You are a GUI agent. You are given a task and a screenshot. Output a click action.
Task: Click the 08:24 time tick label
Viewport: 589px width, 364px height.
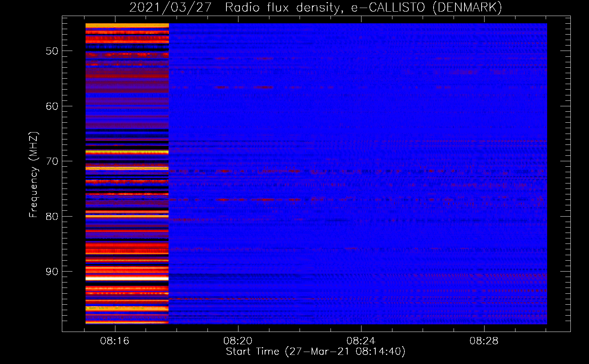(361, 341)
